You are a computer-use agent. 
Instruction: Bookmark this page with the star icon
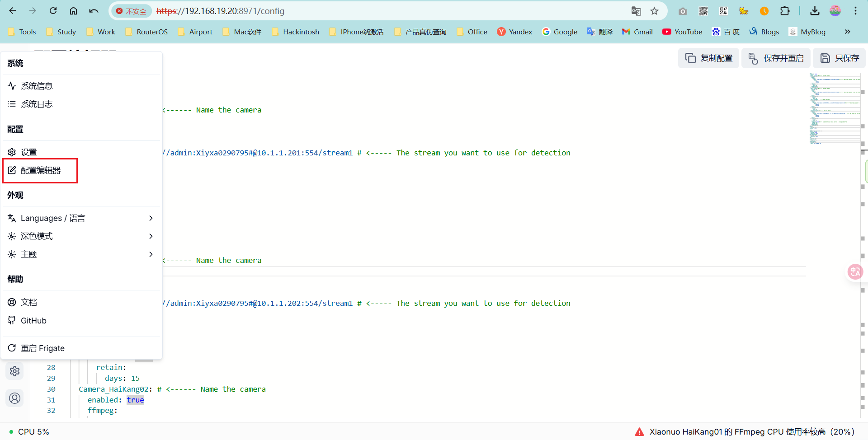click(654, 11)
